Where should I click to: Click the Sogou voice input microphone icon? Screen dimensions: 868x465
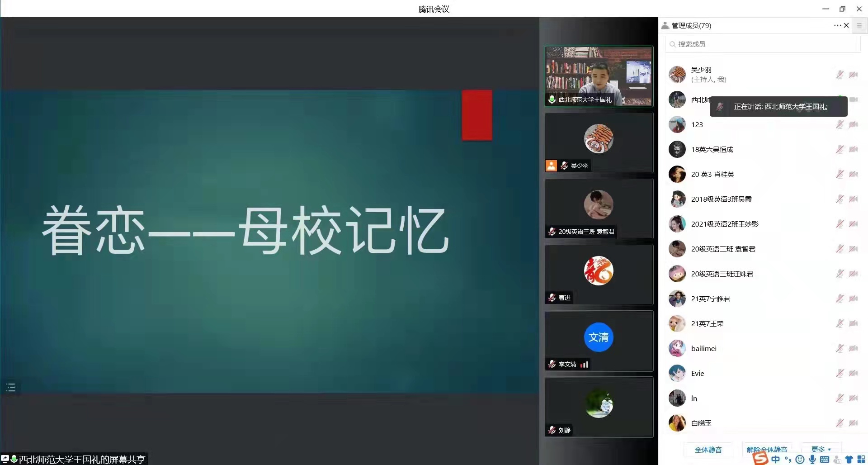(x=812, y=460)
